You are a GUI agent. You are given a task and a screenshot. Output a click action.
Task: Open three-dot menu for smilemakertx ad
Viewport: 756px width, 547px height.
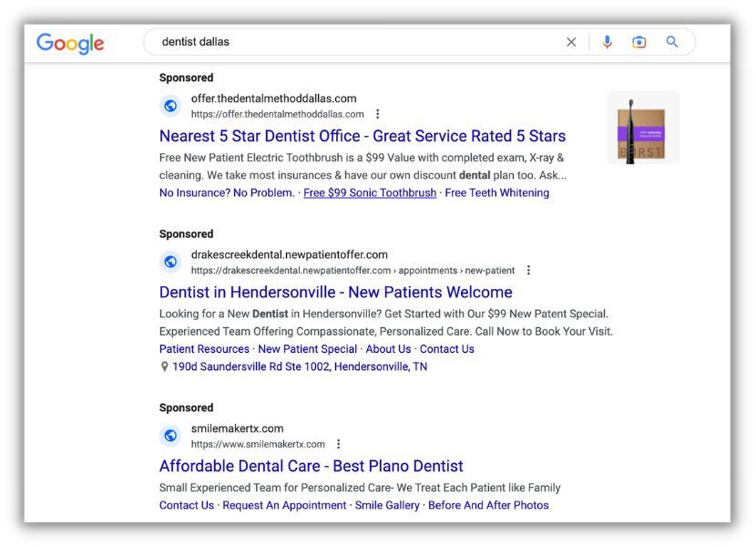click(x=339, y=444)
